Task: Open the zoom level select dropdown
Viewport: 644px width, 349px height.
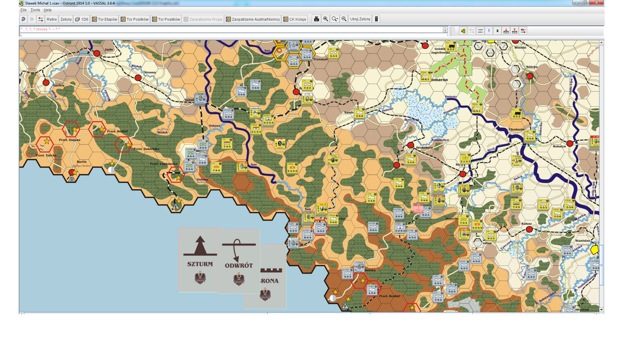Action: 335,19
